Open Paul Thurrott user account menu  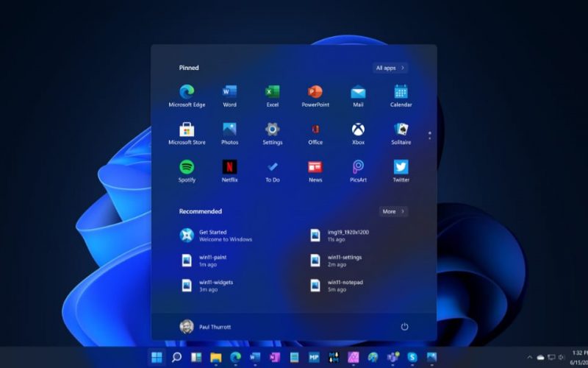click(x=205, y=327)
